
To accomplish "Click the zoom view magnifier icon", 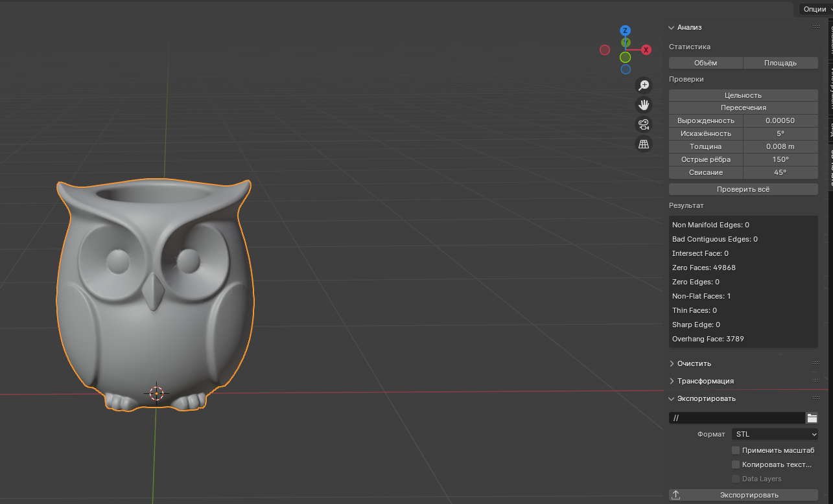I will click(x=644, y=86).
